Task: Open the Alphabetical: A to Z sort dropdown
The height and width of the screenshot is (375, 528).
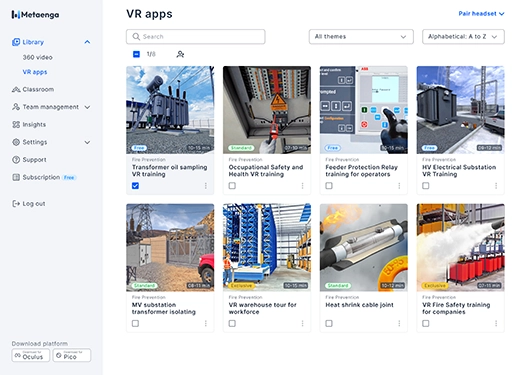Action: click(x=463, y=37)
